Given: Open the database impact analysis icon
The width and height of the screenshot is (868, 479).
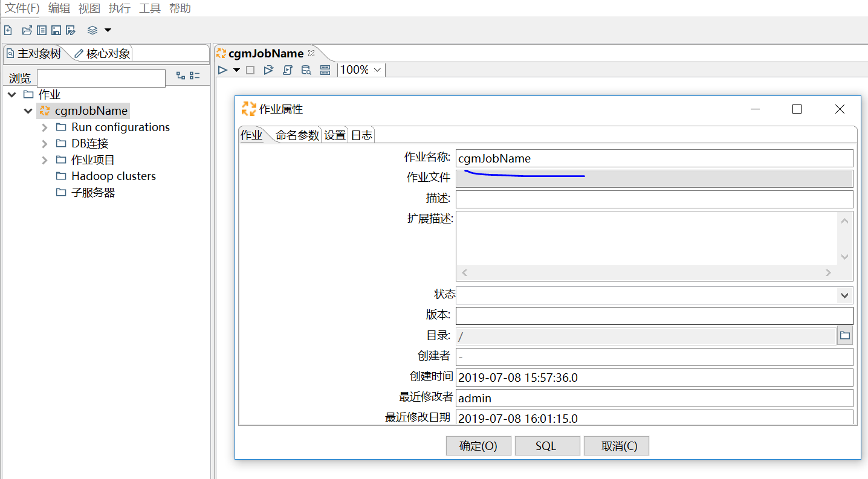Looking at the screenshot, I should coord(306,69).
